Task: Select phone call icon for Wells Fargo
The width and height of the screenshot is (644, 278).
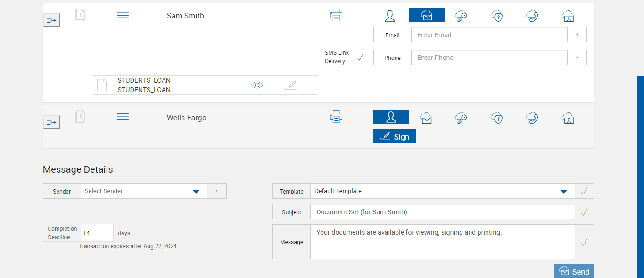Action: coord(532,118)
